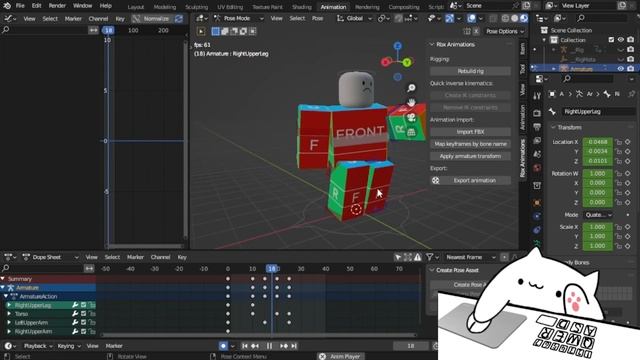Hide Collection with eye icon in outliner

coord(621,40)
